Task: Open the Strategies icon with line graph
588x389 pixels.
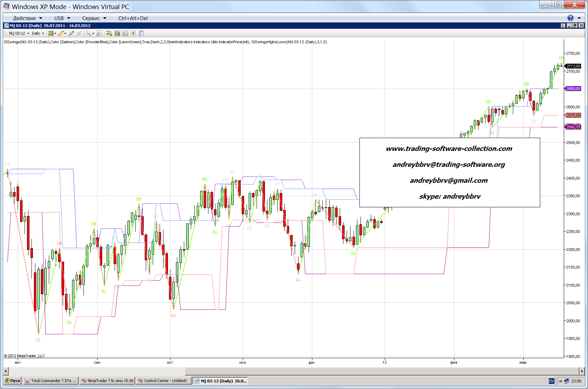Action: click(125, 34)
